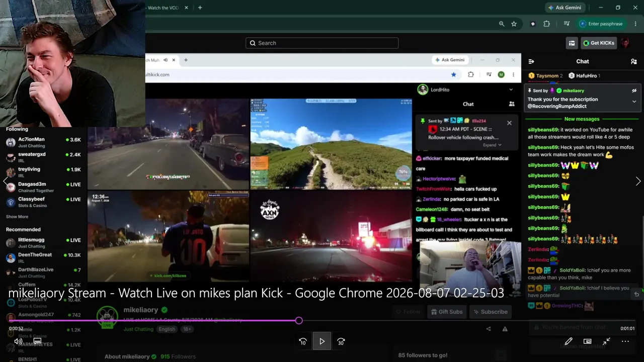Hide the pinned mikeliaory message
The image size is (644, 362).
click(634, 90)
